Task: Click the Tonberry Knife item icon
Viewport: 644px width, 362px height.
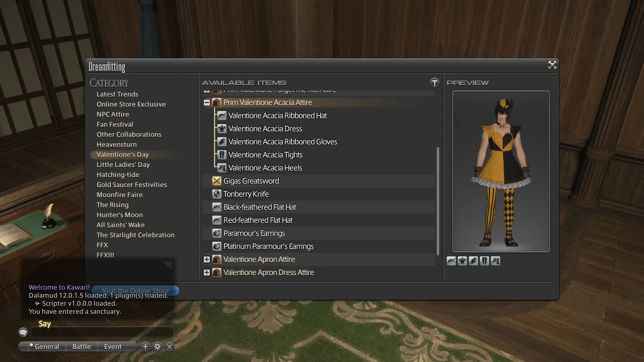Action: pyautogui.click(x=217, y=194)
